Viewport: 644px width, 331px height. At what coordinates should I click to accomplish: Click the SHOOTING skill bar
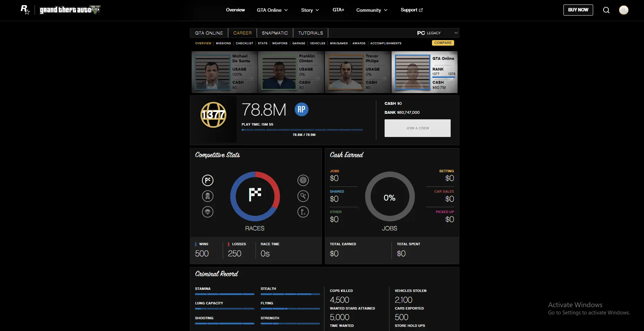(x=224, y=323)
